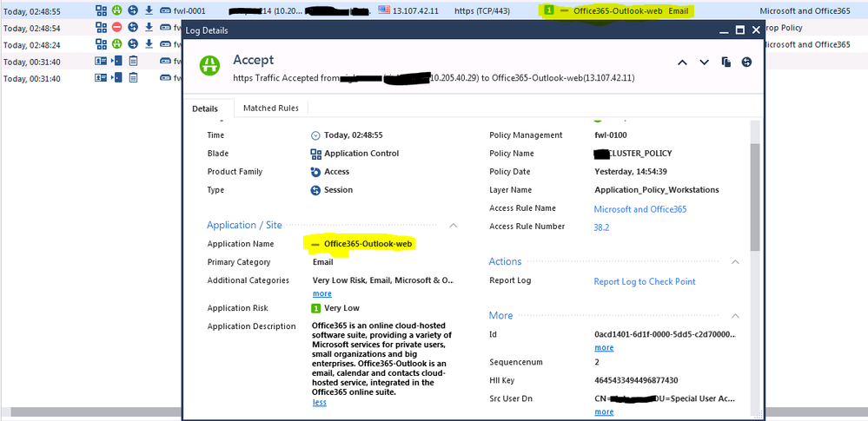Select the Details tab
Image resolution: width=868 pixels, height=421 pixels.
pos(206,108)
